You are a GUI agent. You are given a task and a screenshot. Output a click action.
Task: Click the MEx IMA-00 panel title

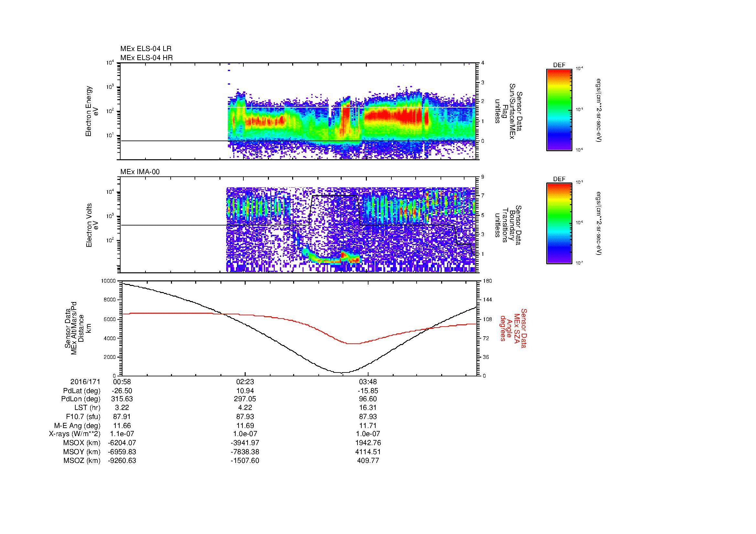140,172
